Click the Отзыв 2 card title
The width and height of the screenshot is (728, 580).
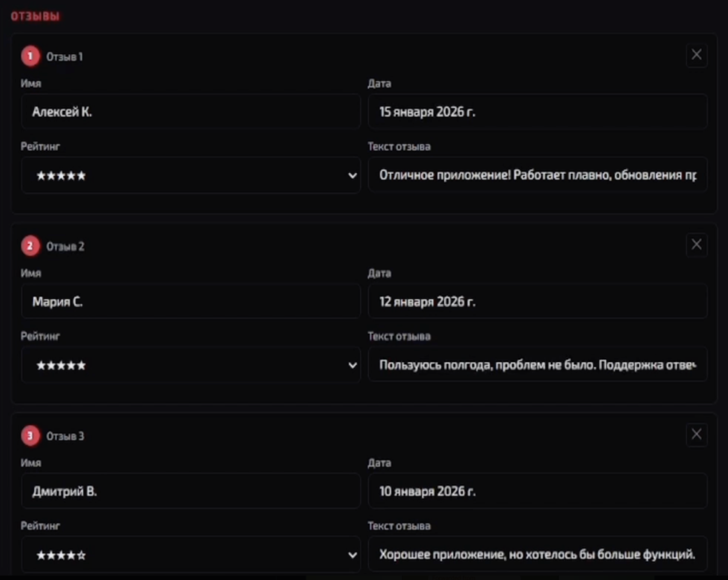coord(65,246)
